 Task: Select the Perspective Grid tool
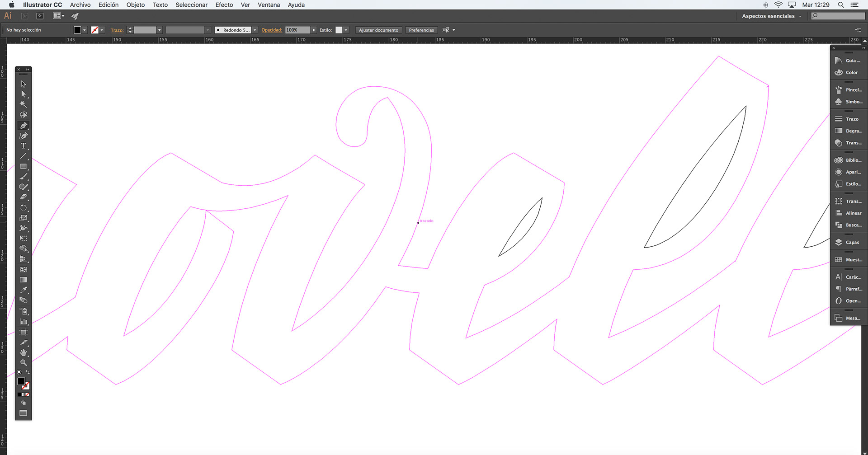[24, 259]
